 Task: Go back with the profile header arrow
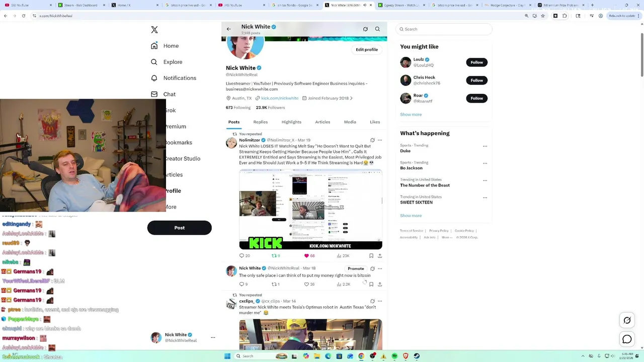pyautogui.click(x=228, y=29)
